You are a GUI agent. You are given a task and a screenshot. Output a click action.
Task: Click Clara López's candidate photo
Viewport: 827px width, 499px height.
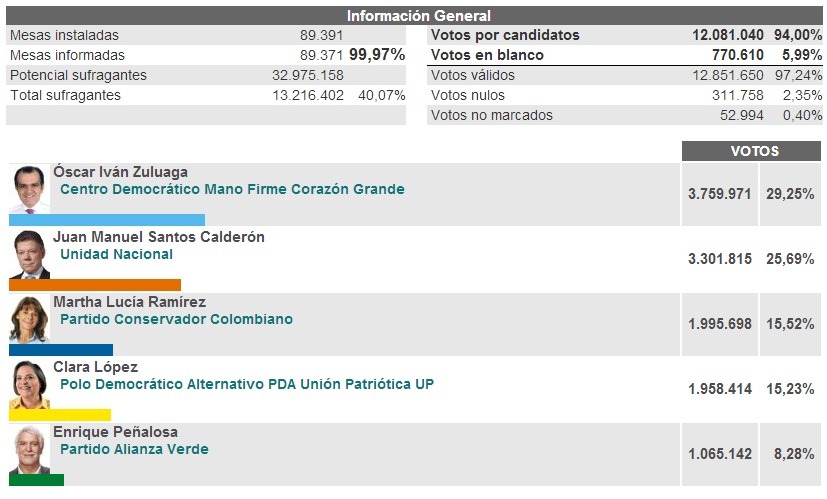30,384
